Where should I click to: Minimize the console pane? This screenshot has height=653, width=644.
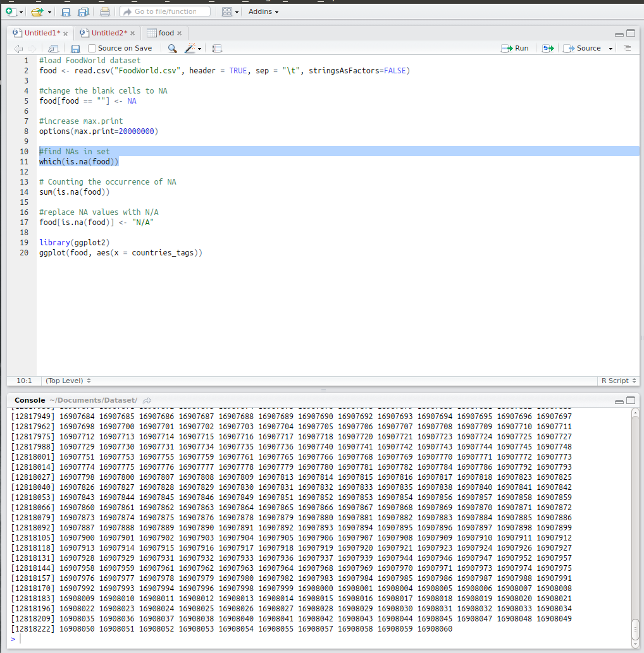click(619, 401)
